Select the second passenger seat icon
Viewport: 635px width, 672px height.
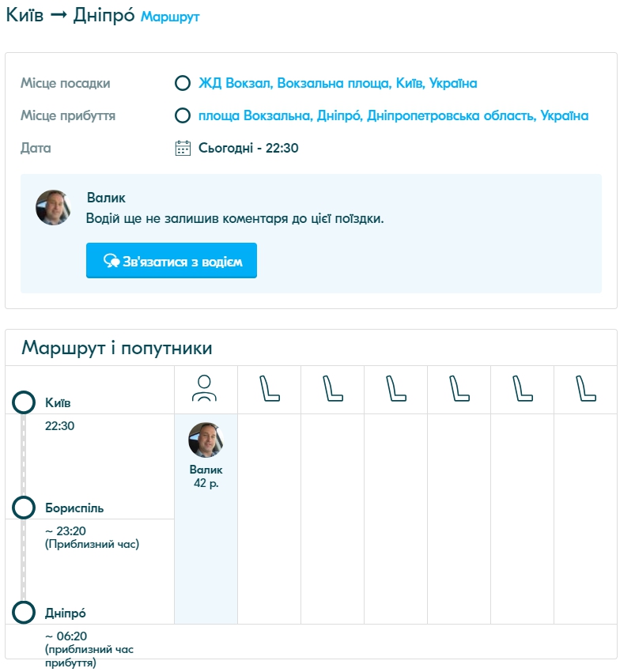332,388
